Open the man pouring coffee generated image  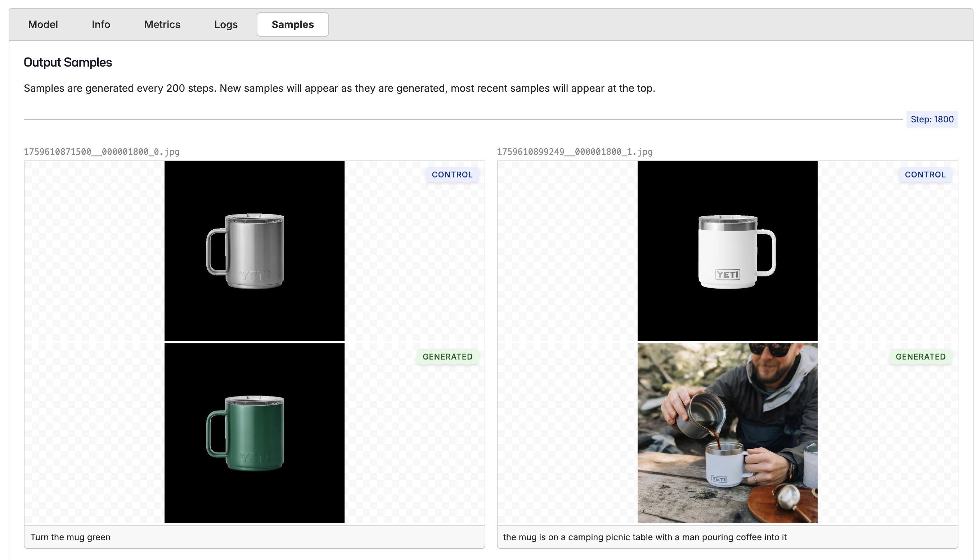pyautogui.click(x=727, y=433)
